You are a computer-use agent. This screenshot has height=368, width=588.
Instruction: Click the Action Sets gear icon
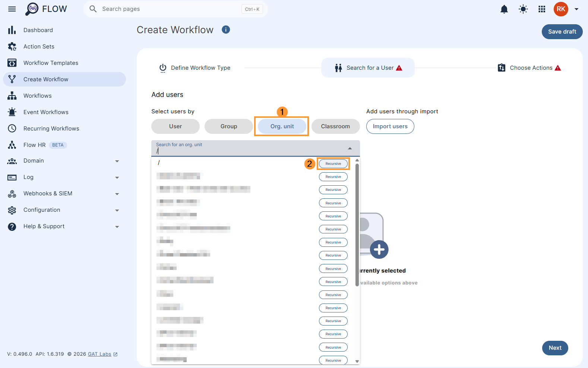[12, 47]
